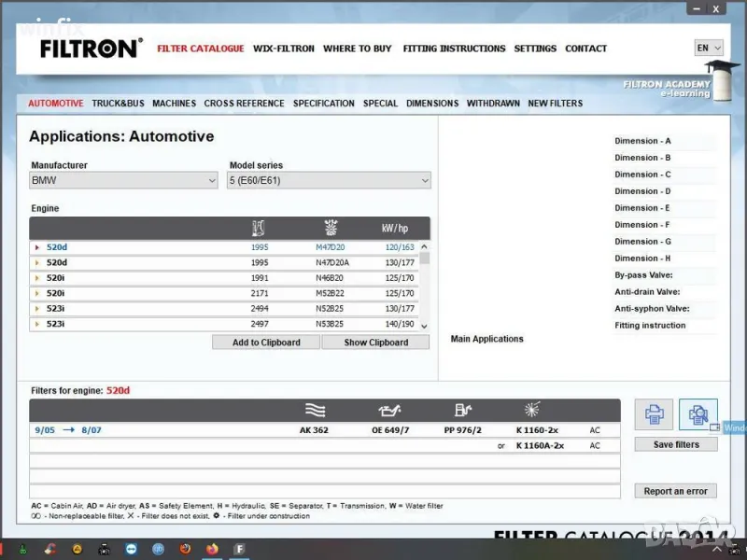This screenshot has height=560, width=747.
Task: Expand the 523i N52B25 engine row
Action: 36,309
